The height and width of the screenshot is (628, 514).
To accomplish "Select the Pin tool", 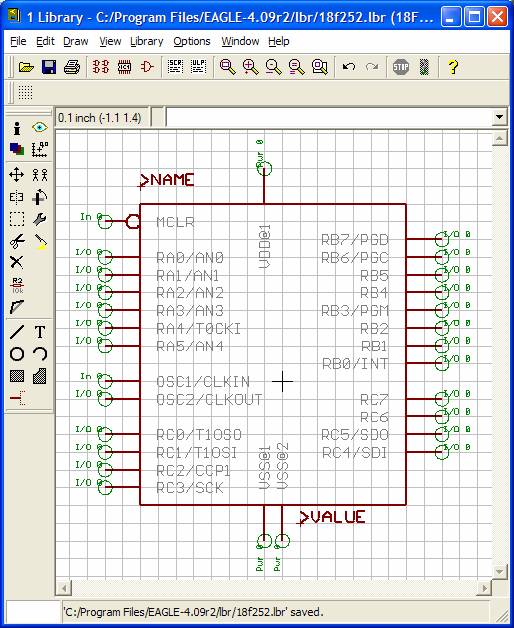I will click(x=17, y=398).
